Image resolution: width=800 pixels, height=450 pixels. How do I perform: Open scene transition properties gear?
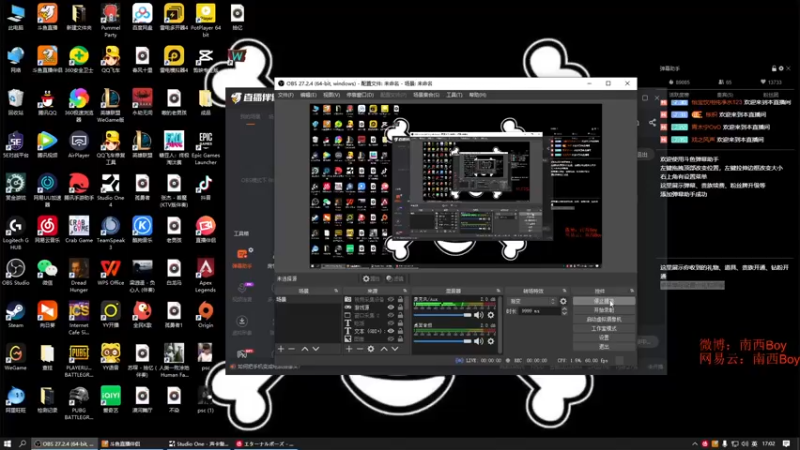(x=563, y=302)
